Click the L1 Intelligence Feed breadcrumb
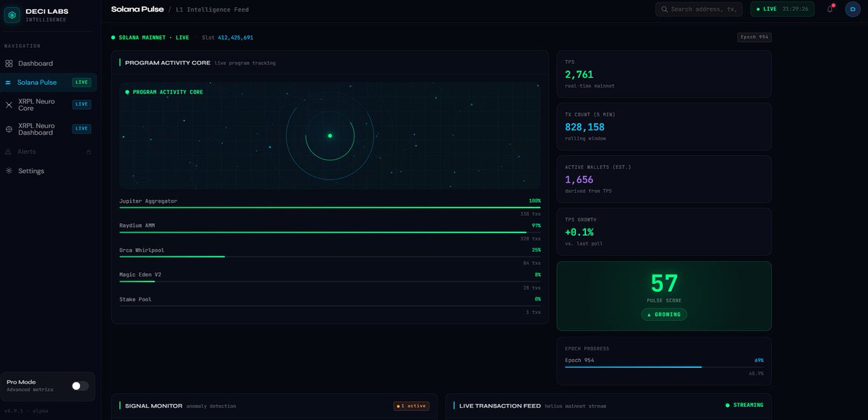Viewport: 868px width, 420px height. click(x=212, y=9)
